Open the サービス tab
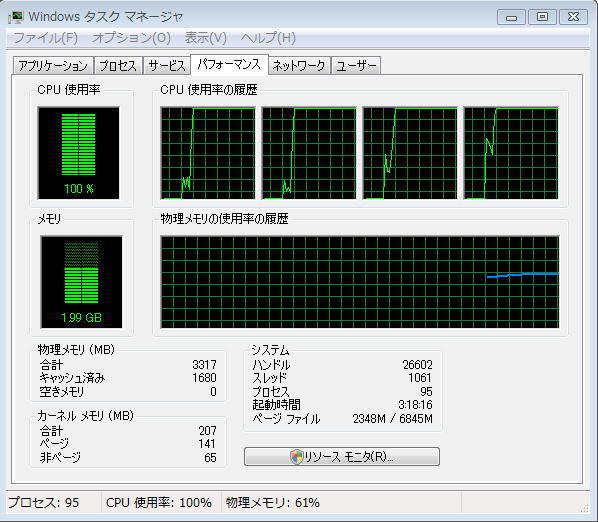This screenshot has height=522, width=598. pos(167,66)
